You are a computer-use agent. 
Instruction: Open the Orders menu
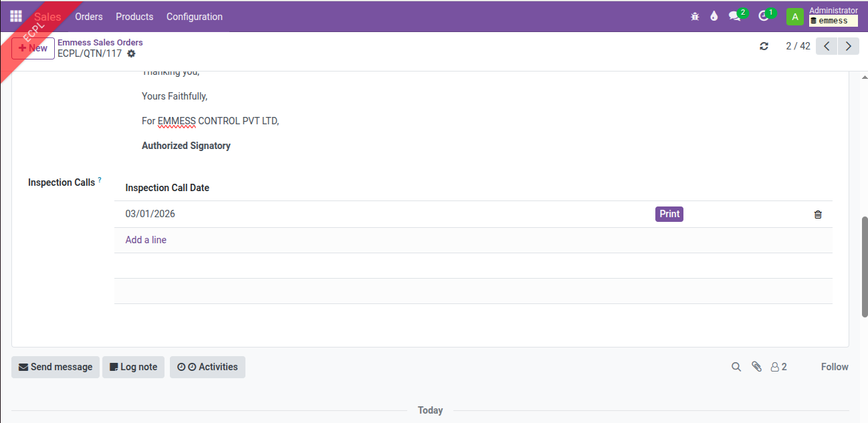tap(89, 17)
